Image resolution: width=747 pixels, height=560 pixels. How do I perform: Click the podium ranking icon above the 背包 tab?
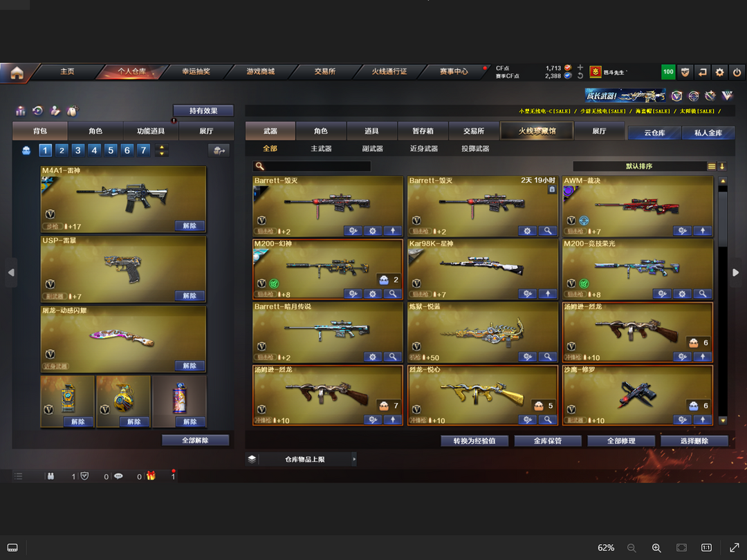click(21, 111)
